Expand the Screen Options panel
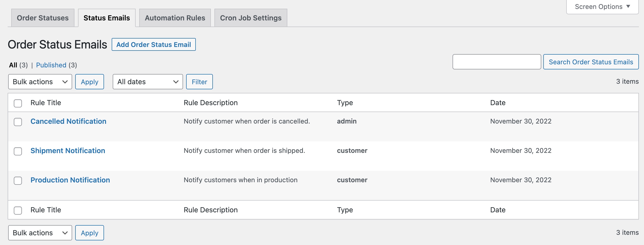The width and height of the screenshot is (644, 245). click(x=602, y=6)
